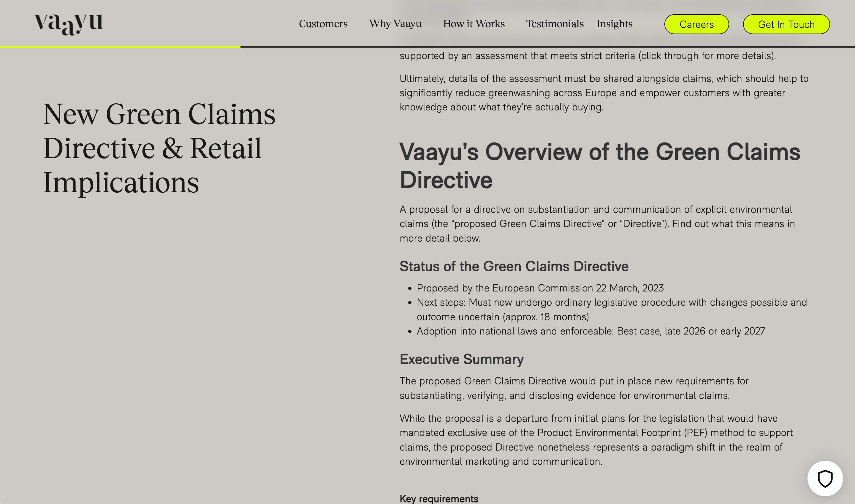Click the European Commission 22 March bullet
This screenshot has height=504, width=855.
540,288
